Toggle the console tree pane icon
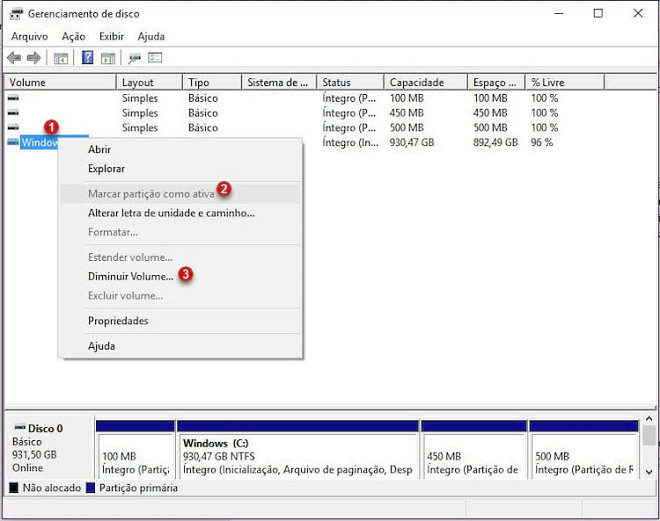Screen dimensions: 660x521 coord(61,58)
